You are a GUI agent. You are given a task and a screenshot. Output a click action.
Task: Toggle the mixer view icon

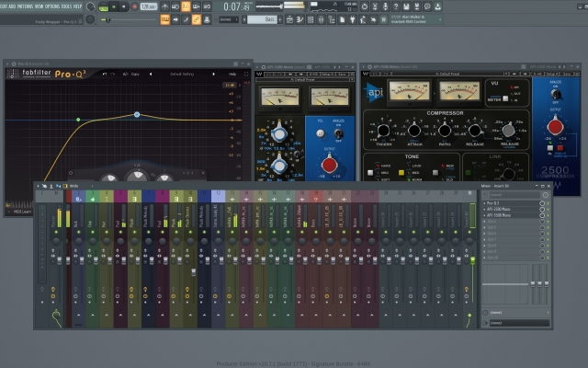click(321, 19)
